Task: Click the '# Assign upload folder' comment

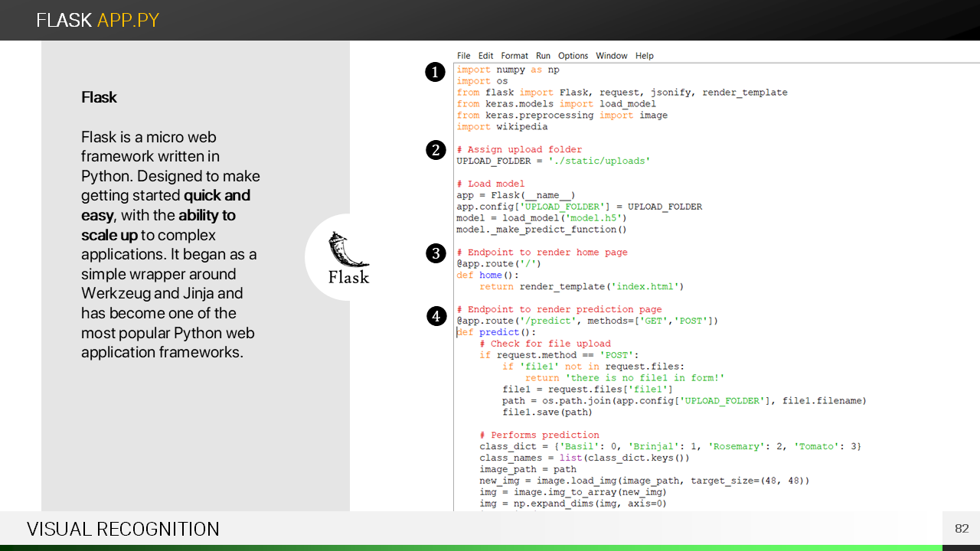Action: coord(519,150)
